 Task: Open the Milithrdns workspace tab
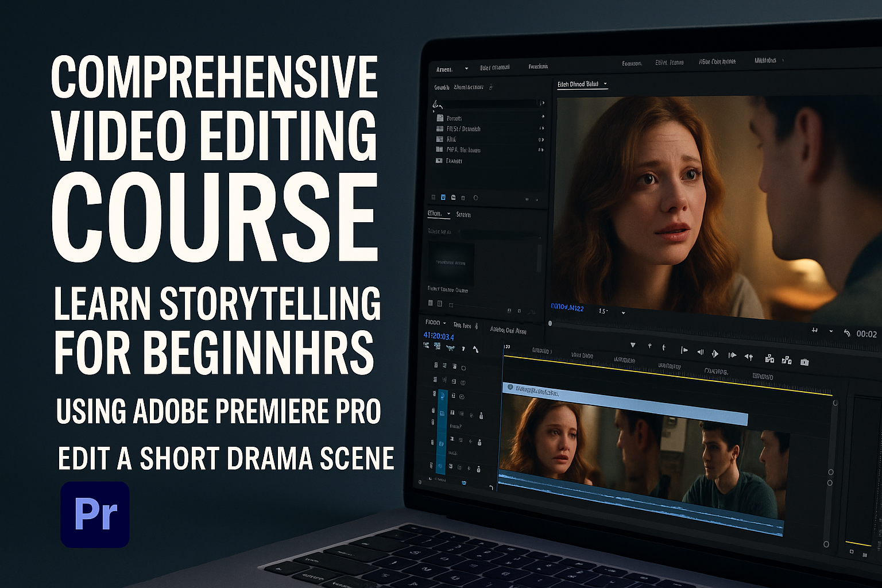(x=765, y=60)
